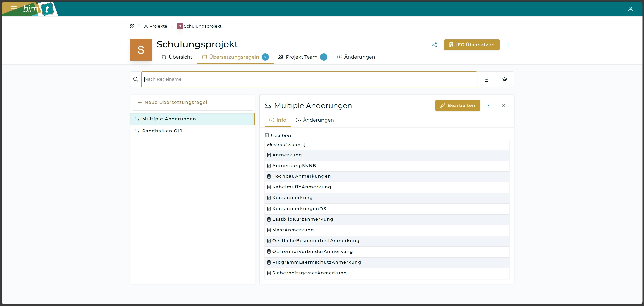Click the dashboard grid breadcrumb icon
The height and width of the screenshot is (306, 644).
tap(132, 26)
